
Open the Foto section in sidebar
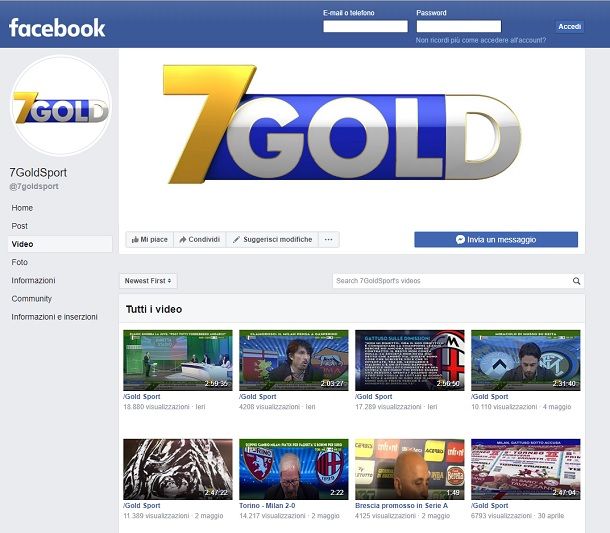pyautogui.click(x=19, y=262)
